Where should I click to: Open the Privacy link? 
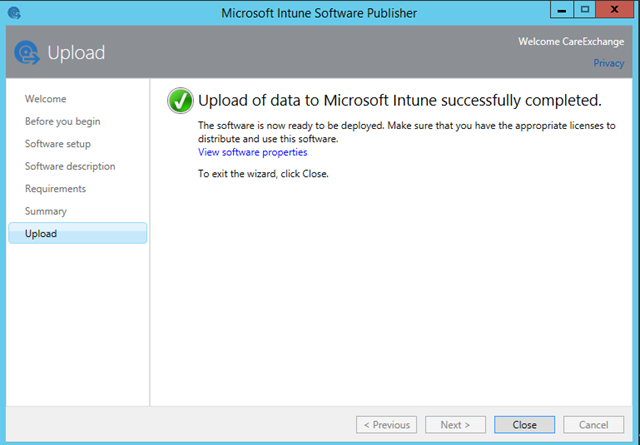coord(609,63)
